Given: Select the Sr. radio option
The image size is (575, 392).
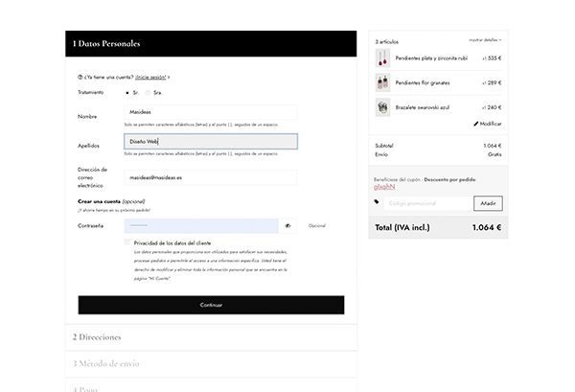Looking at the screenshot, I should click(127, 93).
